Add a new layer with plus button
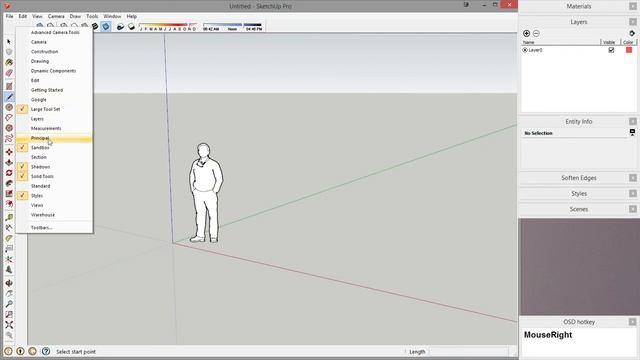Screen dimensions: 640x360 [x=527, y=33]
